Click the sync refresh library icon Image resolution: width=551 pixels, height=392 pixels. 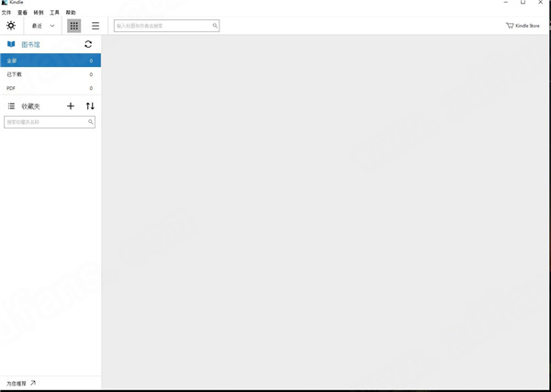(x=88, y=44)
